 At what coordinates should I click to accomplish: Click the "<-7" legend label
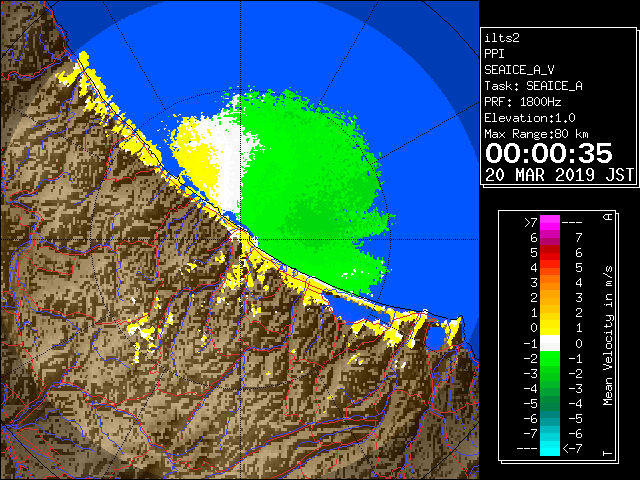click(572, 449)
